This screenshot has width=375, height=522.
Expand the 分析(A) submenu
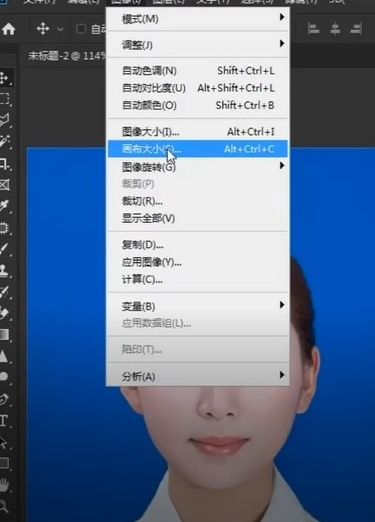tap(198, 376)
